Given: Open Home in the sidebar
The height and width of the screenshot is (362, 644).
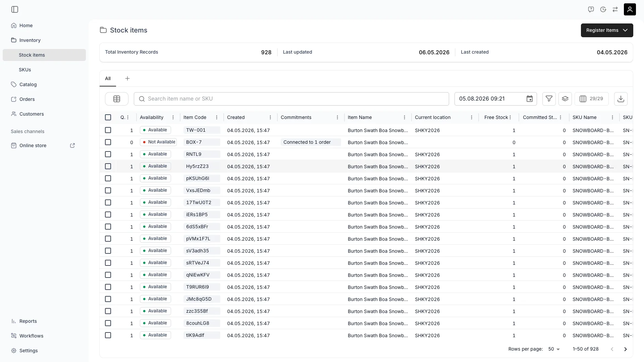Looking at the screenshot, I should coord(44,25).
